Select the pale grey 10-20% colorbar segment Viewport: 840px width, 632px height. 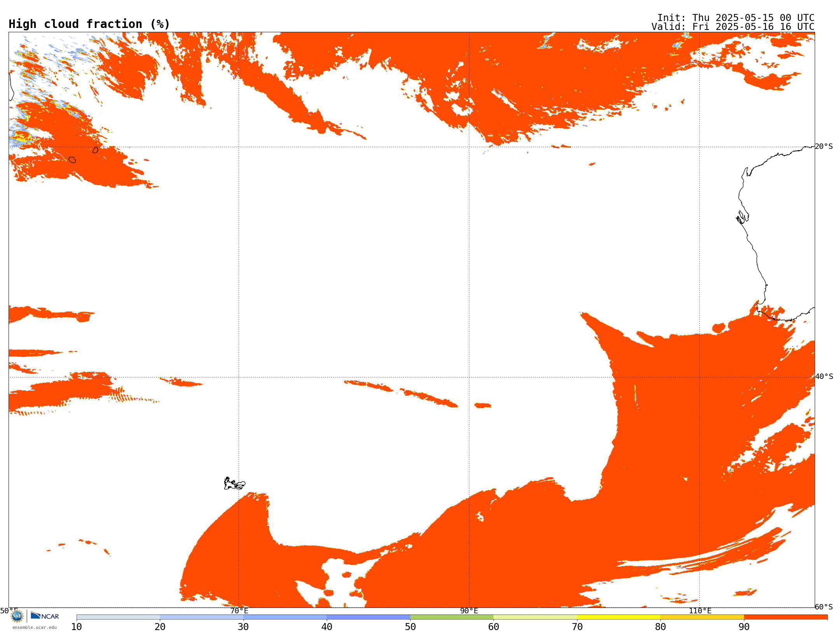pyautogui.click(x=118, y=617)
